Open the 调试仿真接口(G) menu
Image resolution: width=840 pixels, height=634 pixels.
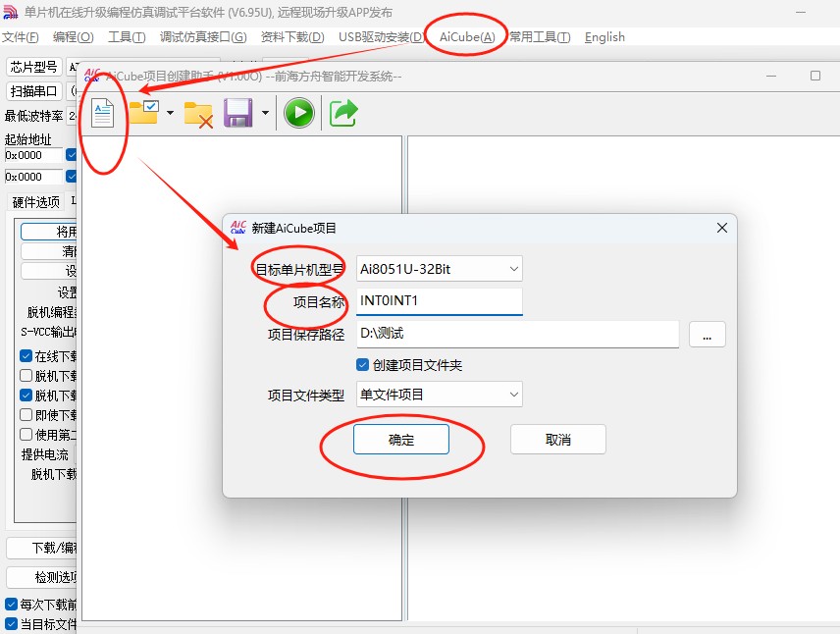click(x=203, y=37)
